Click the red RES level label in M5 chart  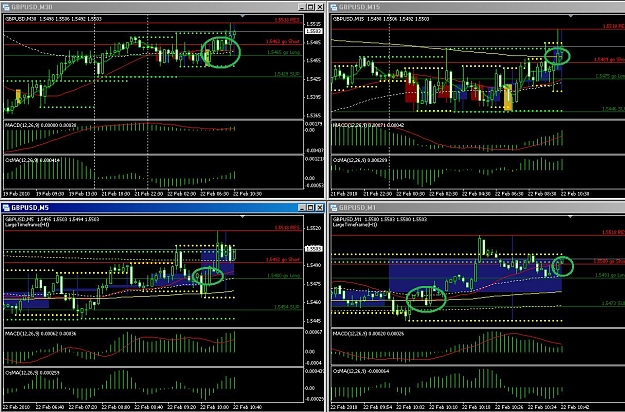(x=287, y=228)
